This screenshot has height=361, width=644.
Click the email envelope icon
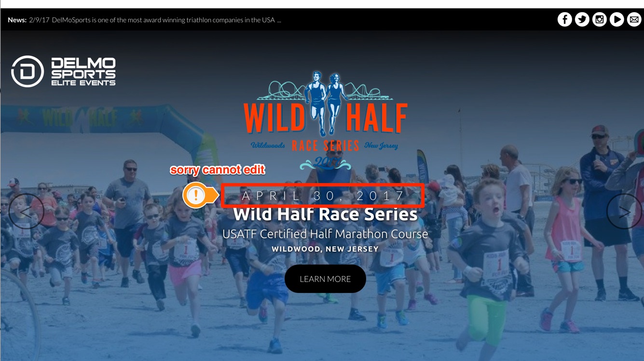pos(634,19)
